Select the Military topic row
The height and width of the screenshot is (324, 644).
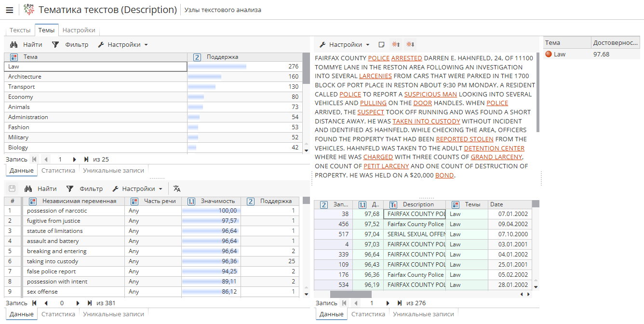(153, 137)
